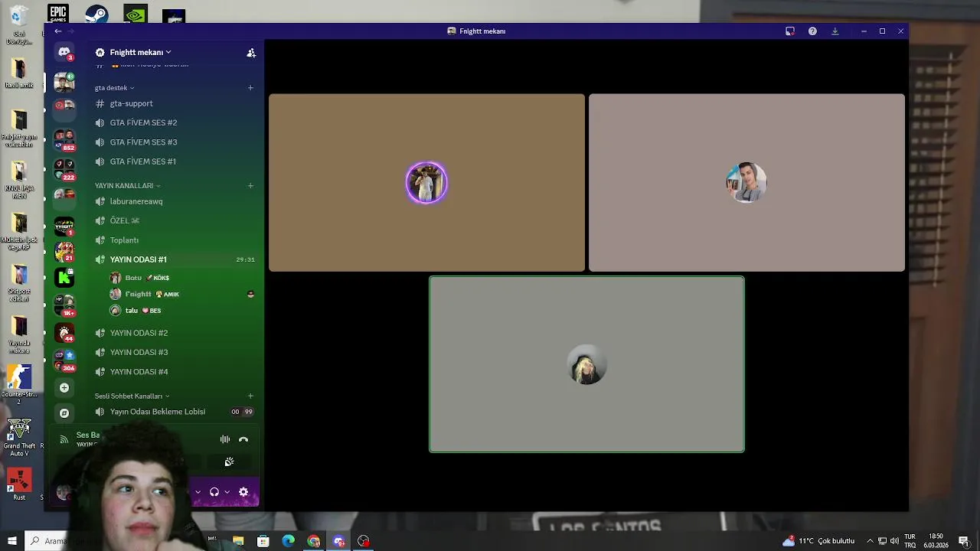
Task: Join the Toplantı voice channel
Action: [x=175, y=240]
